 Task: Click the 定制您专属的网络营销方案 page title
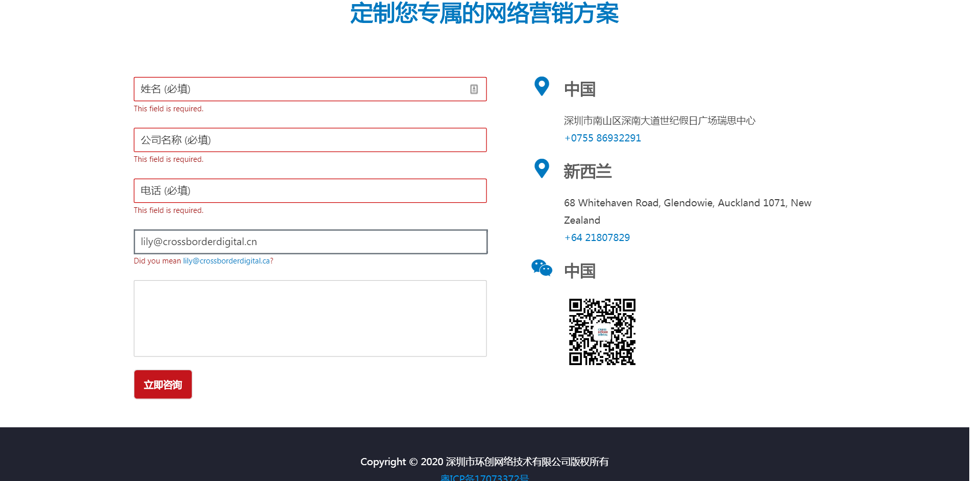tap(484, 13)
